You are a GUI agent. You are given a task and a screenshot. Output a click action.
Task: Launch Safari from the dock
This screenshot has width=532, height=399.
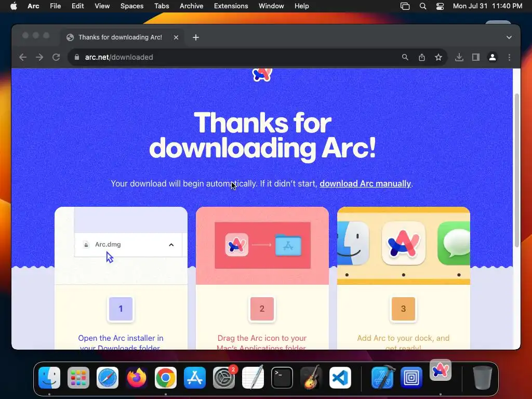tap(108, 378)
